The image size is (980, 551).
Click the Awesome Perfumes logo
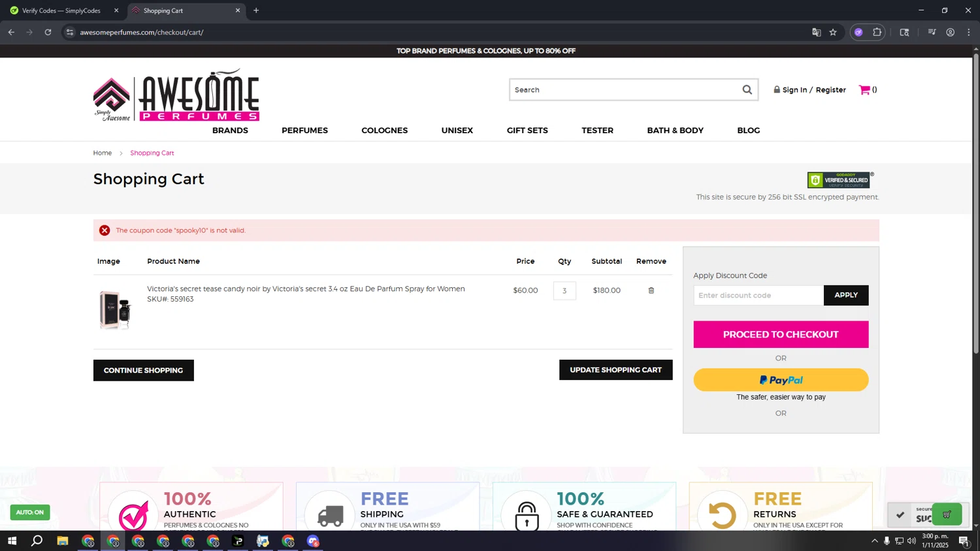[x=176, y=95]
